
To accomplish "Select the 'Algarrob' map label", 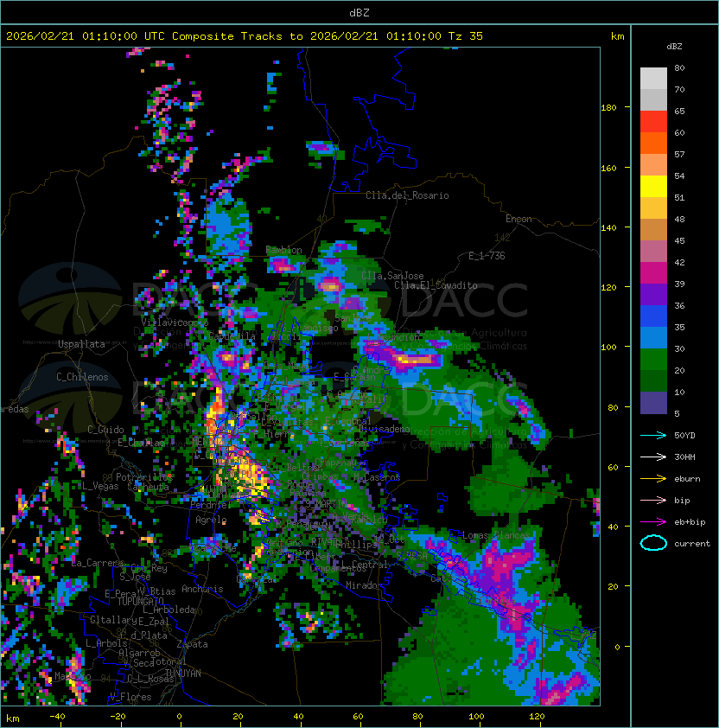I will 139,654.
